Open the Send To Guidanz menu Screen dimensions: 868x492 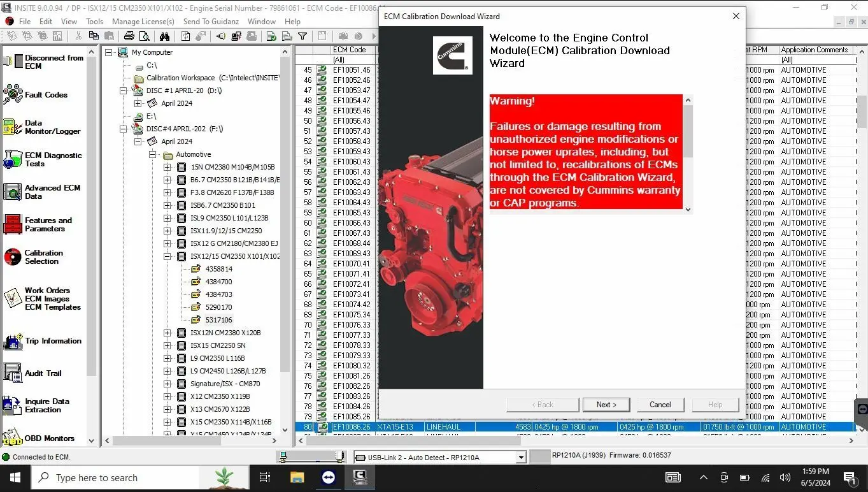click(211, 21)
